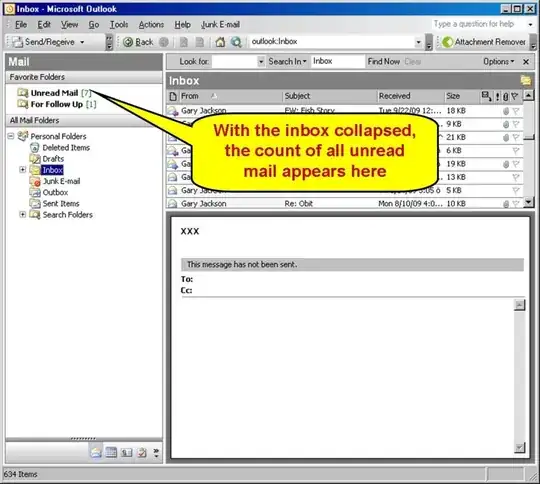Sort messages by From column
The image size is (540, 484).
click(230, 96)
